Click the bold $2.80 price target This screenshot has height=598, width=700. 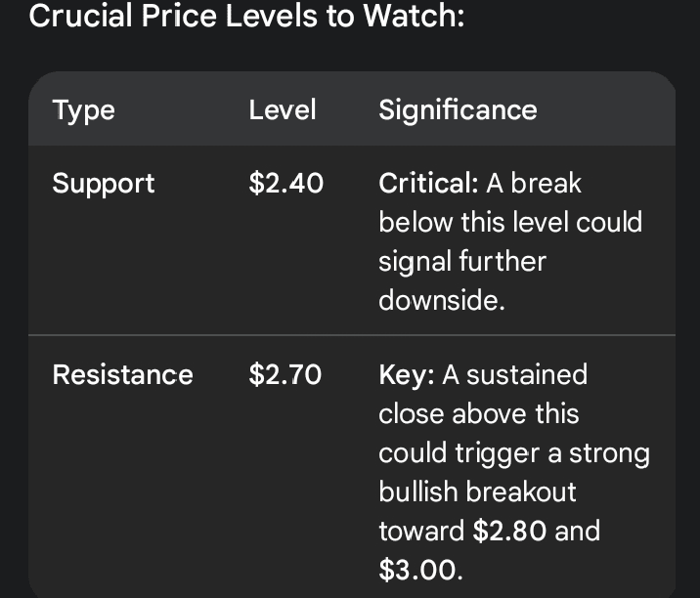[x=510, y=532]
